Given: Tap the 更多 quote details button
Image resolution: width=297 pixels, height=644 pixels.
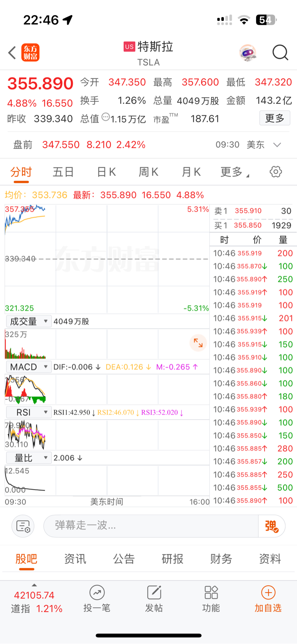Looking at the screenshot, I should coord(275,118).
